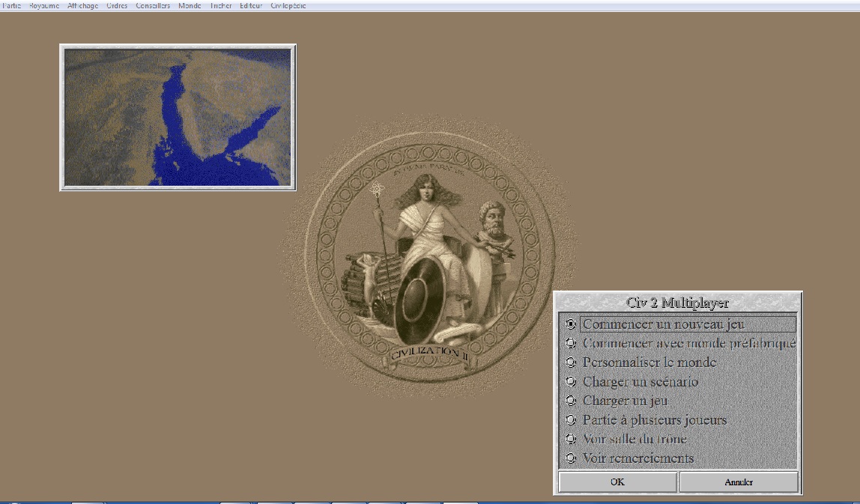Open the Monde menu
This screenshot has height=504, width=860.
(190, 5)
